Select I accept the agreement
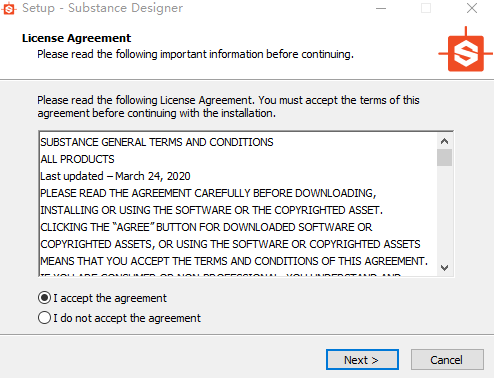This screenshot has width=494, height=378. tap(102, 298)
